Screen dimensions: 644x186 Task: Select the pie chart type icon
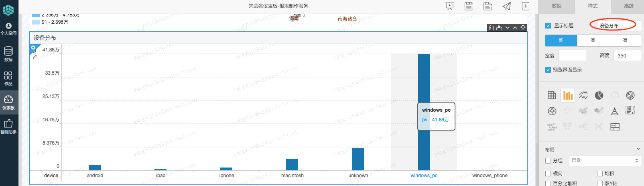pyautogui.click(x=599, y=95)
